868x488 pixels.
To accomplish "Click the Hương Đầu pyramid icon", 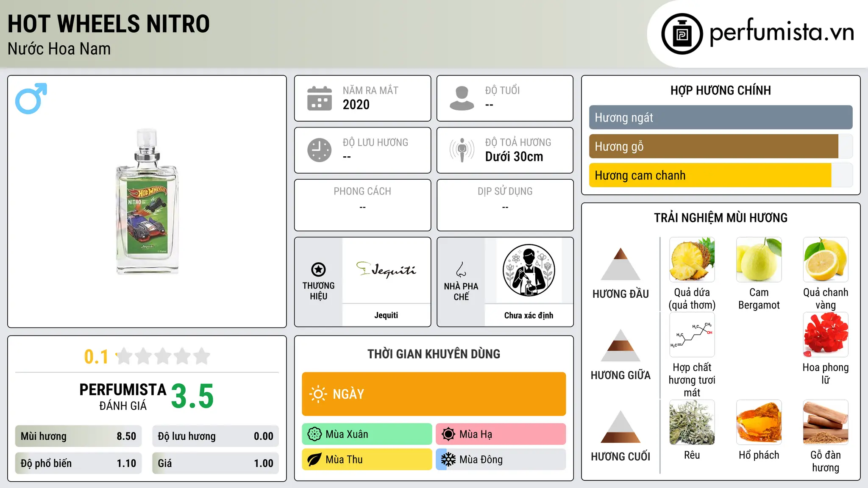I will pos(620,264).
